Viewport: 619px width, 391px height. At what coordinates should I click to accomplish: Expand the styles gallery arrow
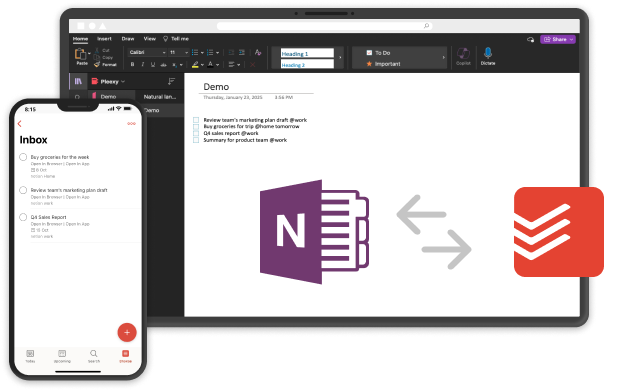[340, 58]
